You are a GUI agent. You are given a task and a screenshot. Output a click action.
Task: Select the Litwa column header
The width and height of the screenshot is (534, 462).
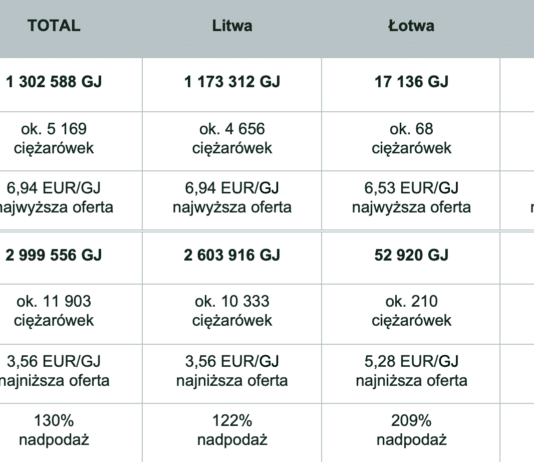pyautogui.click(x=232, y=26)
